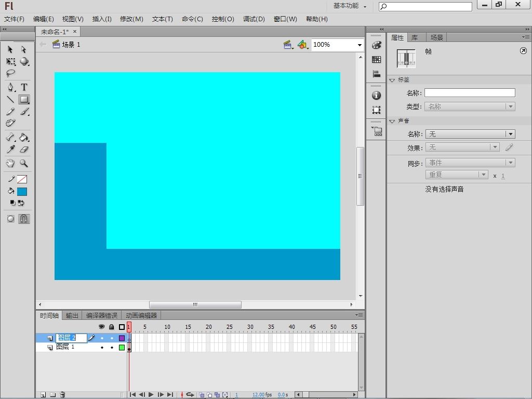532x399 pixels.
Task: Open the stroke color swatch
Action: point(22,179)
